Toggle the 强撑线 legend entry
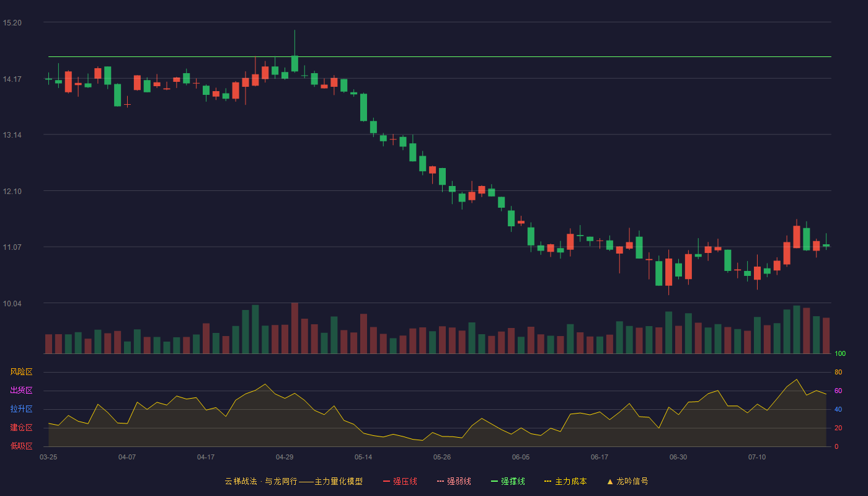Image resolution: width=868 pixels, height=496 pixels. click(x=508, y=481)
